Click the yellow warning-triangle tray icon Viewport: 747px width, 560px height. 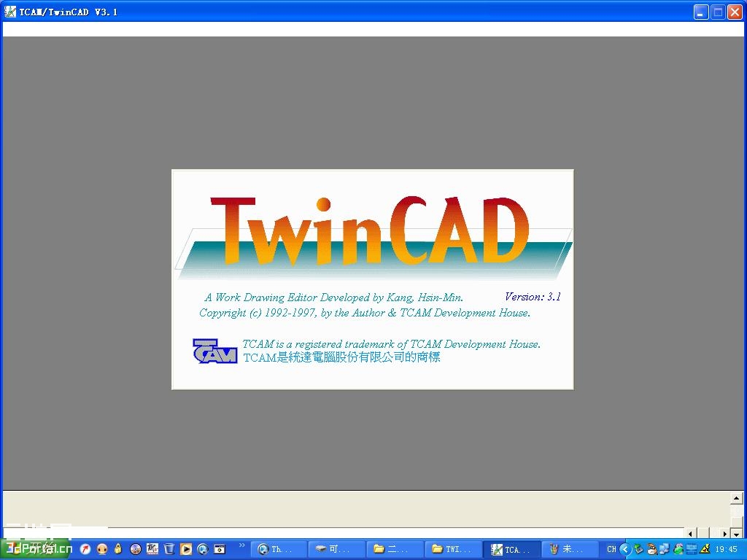705,549
